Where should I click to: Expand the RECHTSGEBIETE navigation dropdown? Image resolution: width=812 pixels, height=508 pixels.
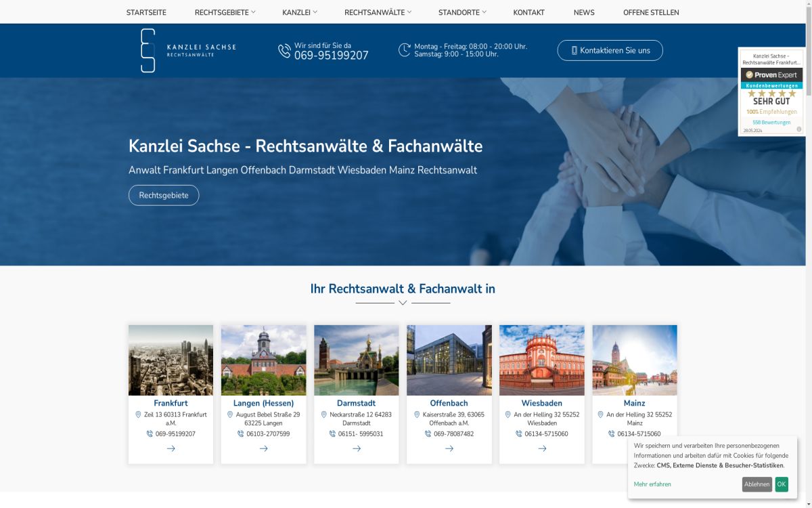[223, 12]
